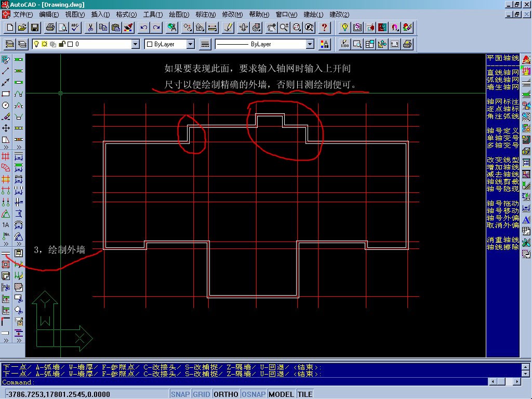This screenshot has height=399, width=532.
Task: Open the Layers manager icon
Action: pos(10,44)
